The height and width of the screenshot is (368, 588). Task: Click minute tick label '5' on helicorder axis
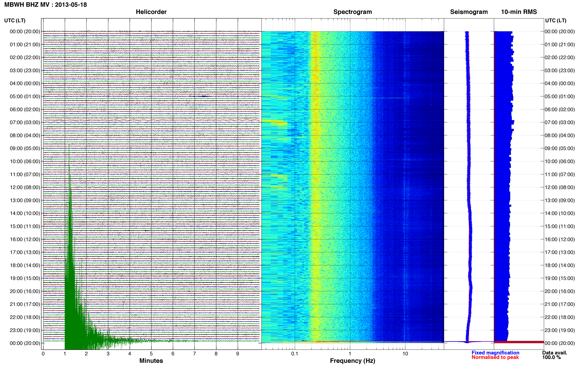[x=151, y=354]
